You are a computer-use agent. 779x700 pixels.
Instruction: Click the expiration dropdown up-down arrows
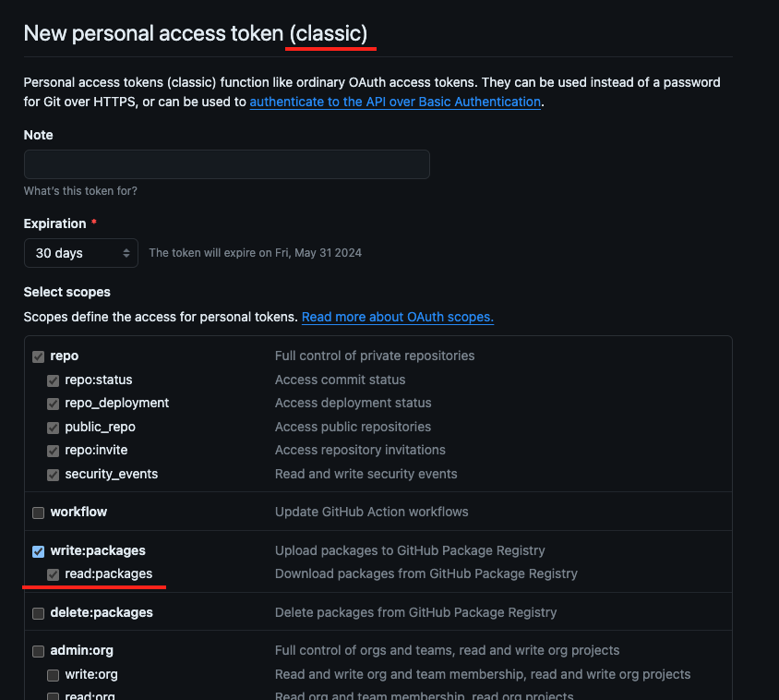[126, 253]
